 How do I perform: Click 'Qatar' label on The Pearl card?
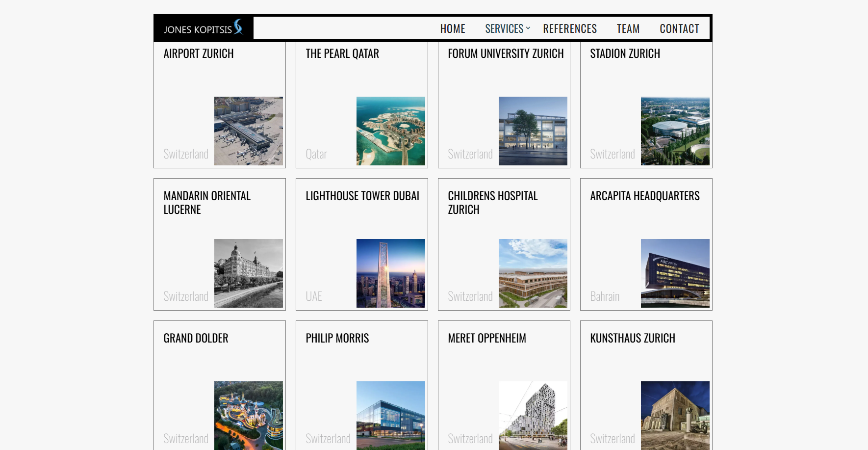click(x=316, y=154)
